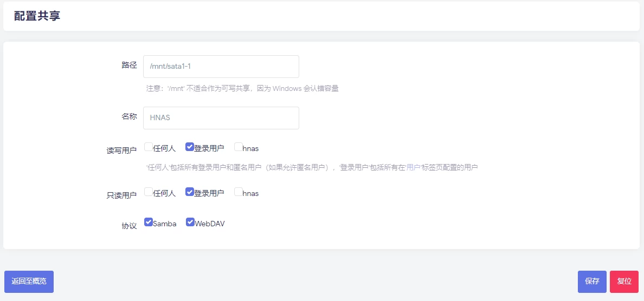Click the 配置共享 page heading
Screen dimensions: 644x301
[37, 16]
